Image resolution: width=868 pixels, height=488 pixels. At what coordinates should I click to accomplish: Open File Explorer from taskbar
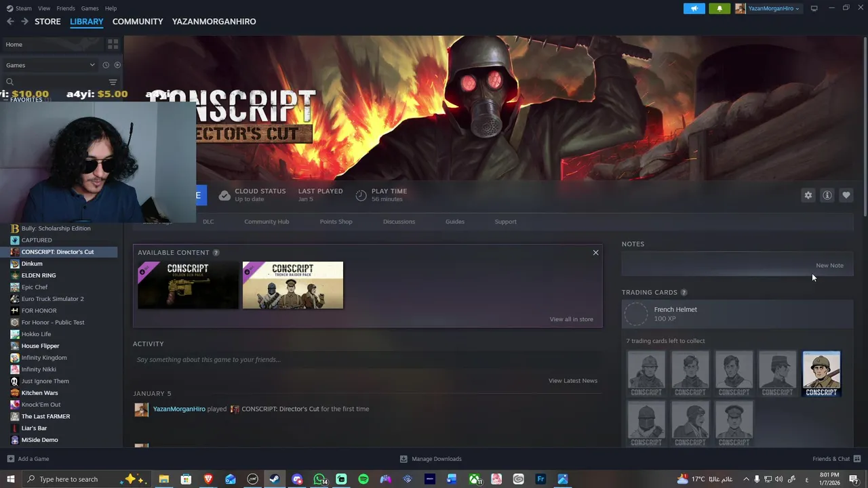pyautogui.click(x=164, y=479)
